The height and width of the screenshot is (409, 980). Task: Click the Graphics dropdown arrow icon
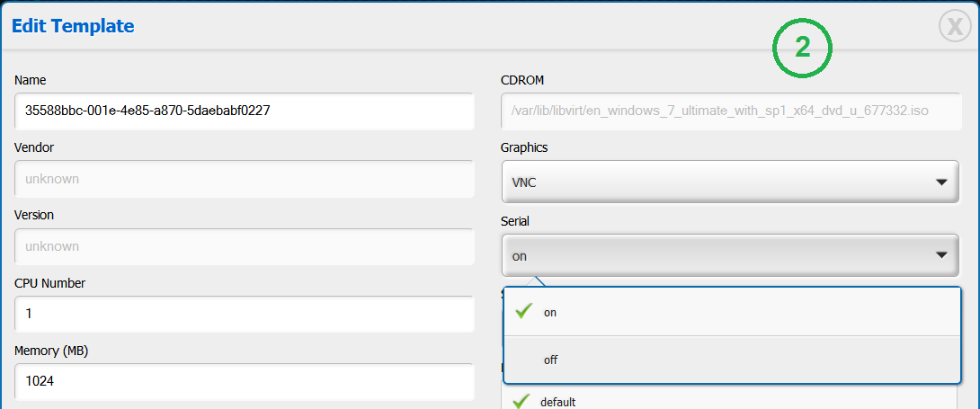[x=940, y=182]
